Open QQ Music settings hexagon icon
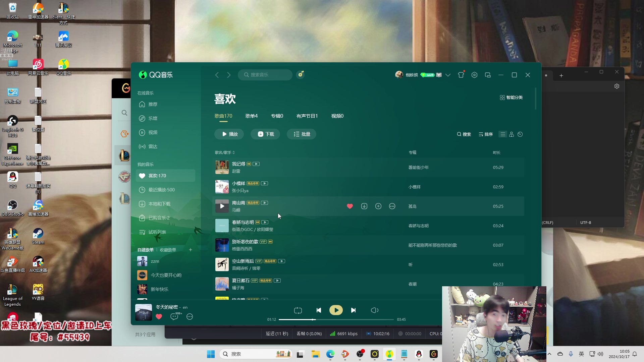This screenshot has width=644, height=362. (x=474, y=75)
